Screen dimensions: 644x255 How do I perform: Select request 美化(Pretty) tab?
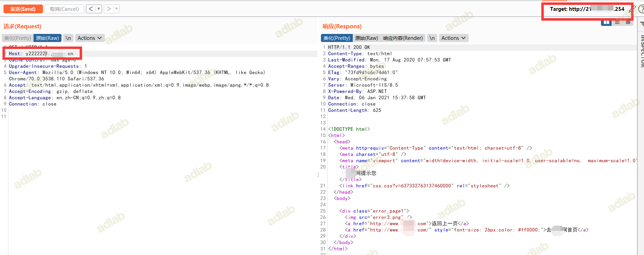pyautogui.click(x=17, y=38)
